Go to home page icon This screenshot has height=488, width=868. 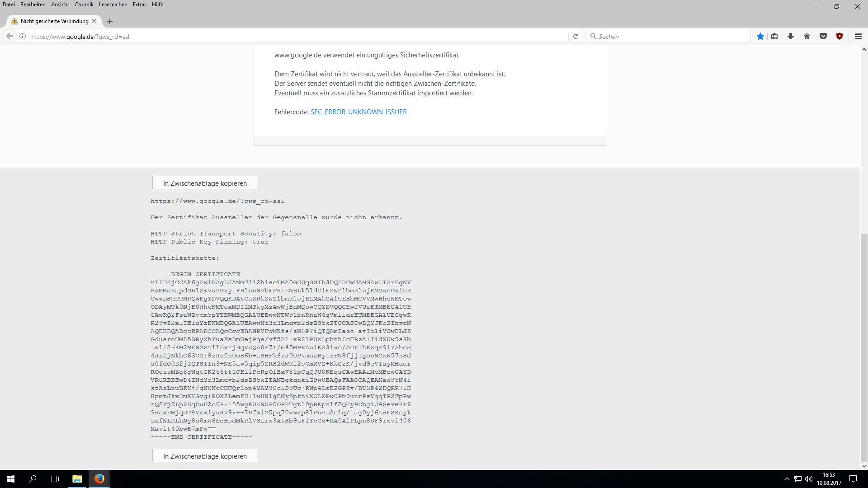[x=807, y=37]
